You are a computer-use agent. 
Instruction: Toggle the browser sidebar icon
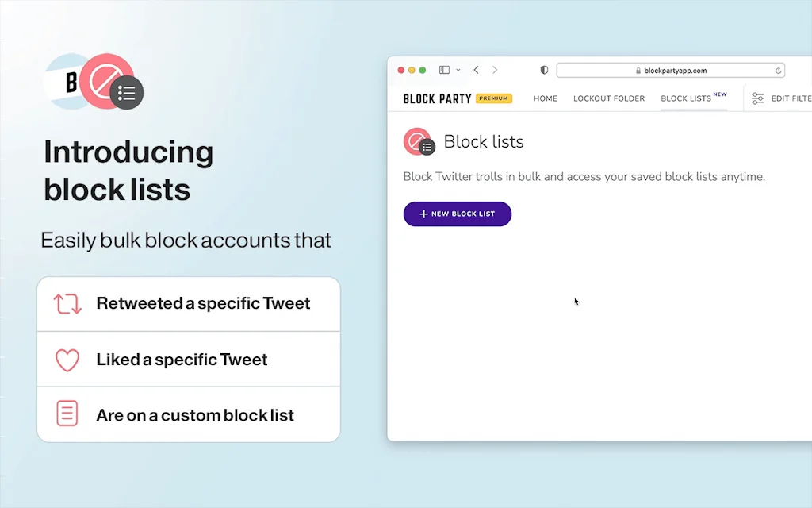[444, 70]
